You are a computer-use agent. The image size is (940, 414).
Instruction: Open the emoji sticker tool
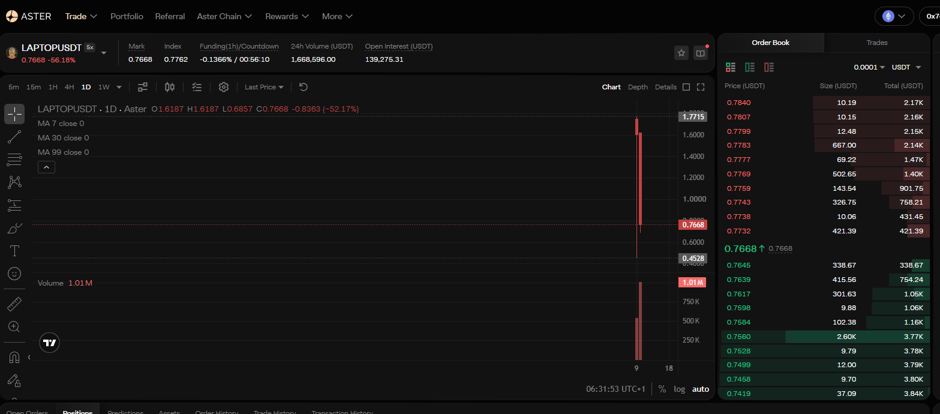pyautogui.click(x=14, y=273)
